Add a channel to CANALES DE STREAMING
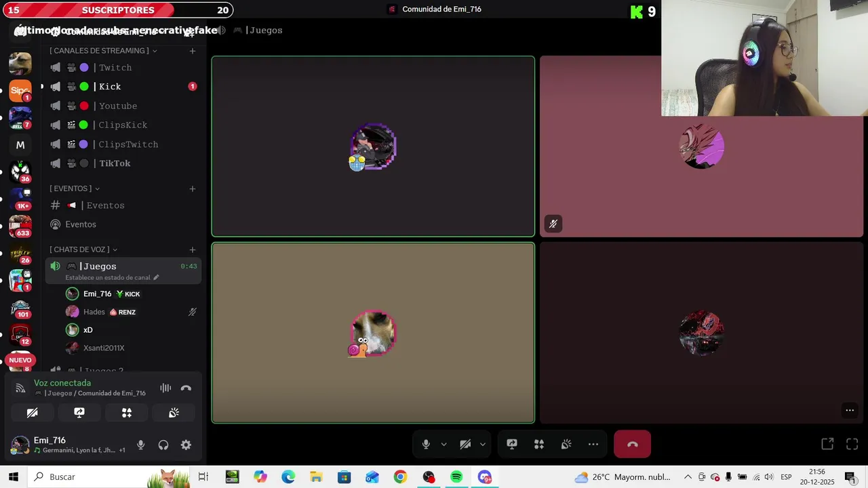868x488 pixels. click(x=193, y=51)
